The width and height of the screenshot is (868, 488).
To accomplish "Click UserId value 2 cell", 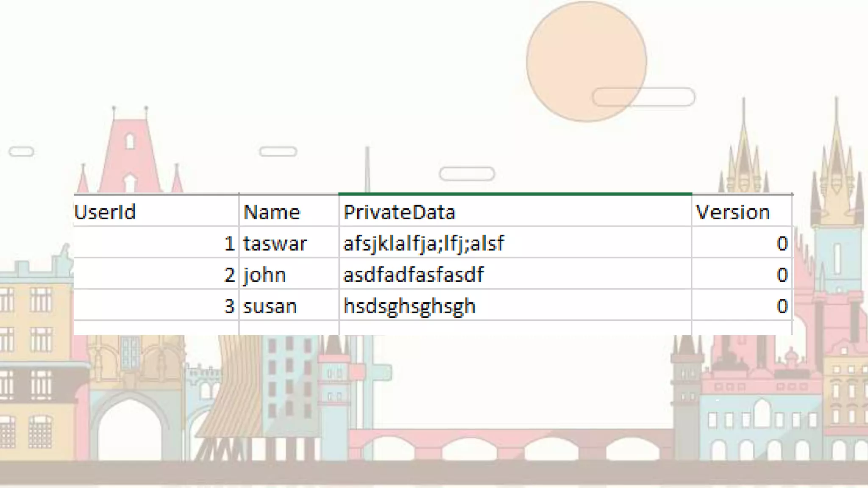I will point(156,274).
